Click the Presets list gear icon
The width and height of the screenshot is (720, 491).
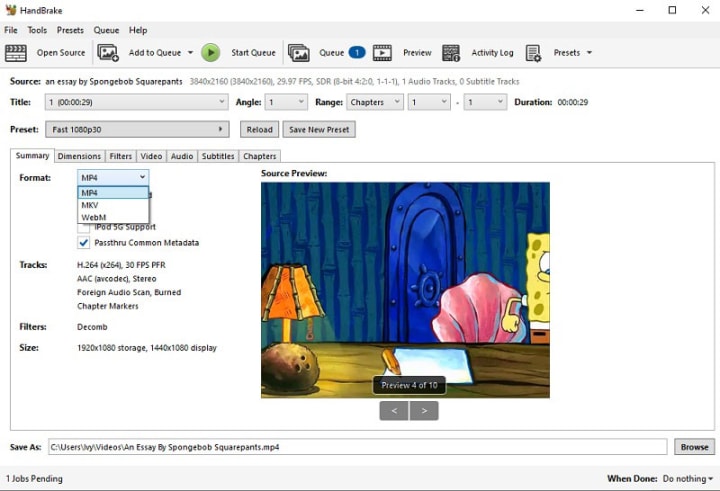tap(533, 53)
